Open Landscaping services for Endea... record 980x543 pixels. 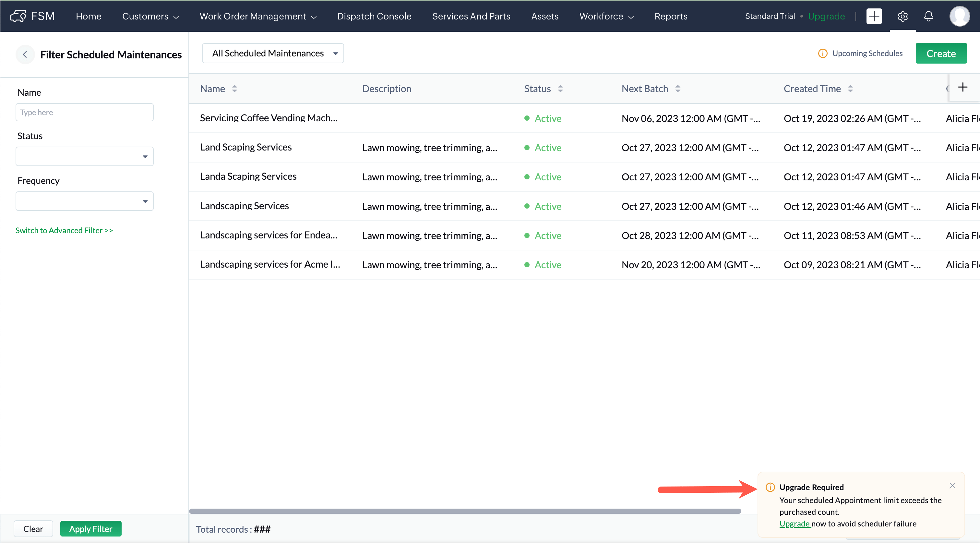click(x=269, y=235)
